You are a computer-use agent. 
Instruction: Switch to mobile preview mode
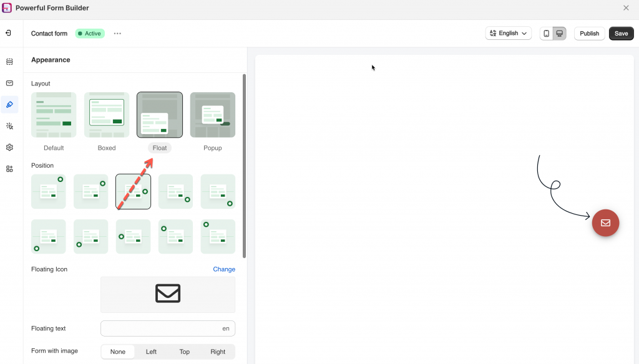[x=547, y=34]
